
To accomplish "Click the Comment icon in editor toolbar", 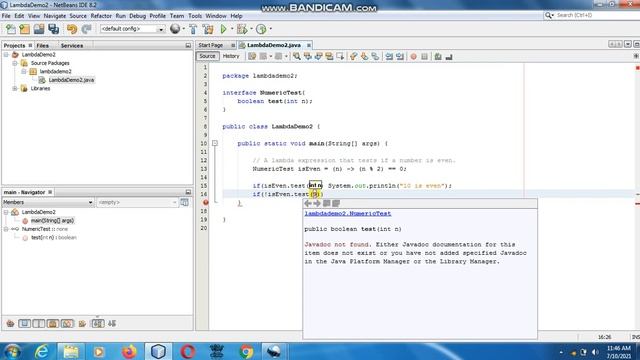I will 438,56.
